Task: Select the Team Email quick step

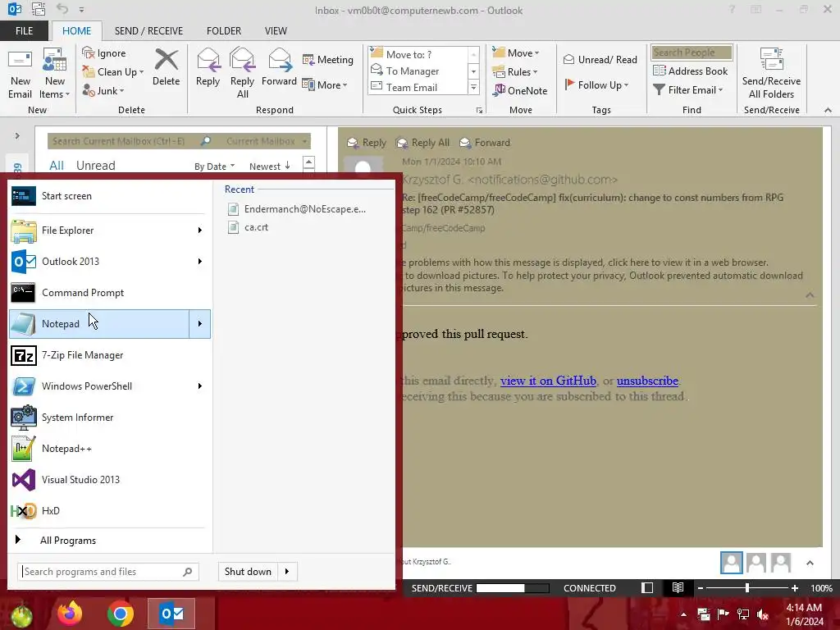Action: pyautogui.click(x=418, y=87)
